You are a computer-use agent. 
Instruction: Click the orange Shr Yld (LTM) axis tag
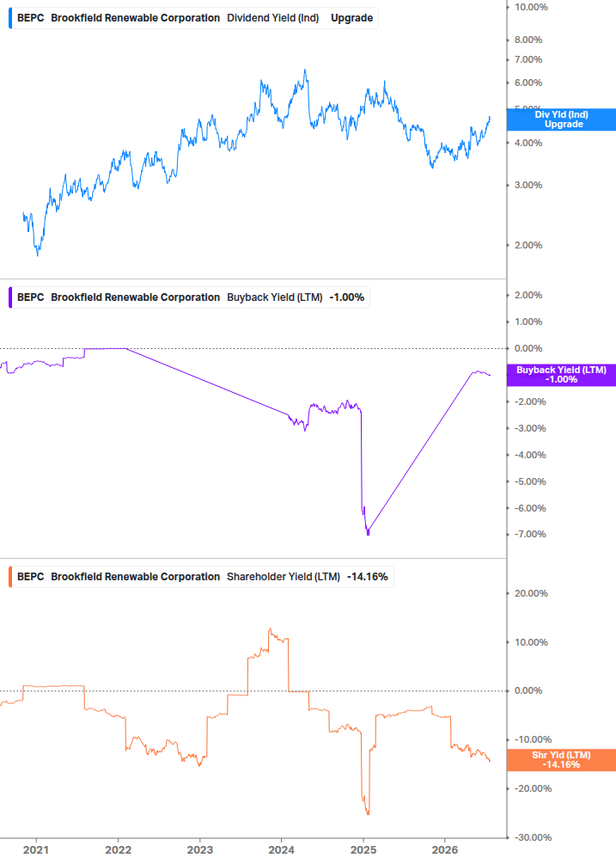[x=561, y=760]
